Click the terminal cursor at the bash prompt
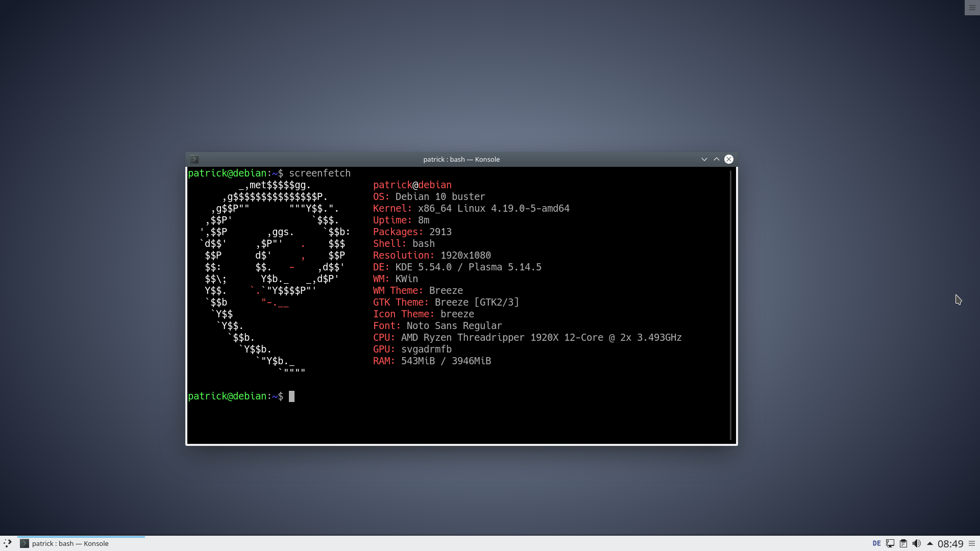 291,396
